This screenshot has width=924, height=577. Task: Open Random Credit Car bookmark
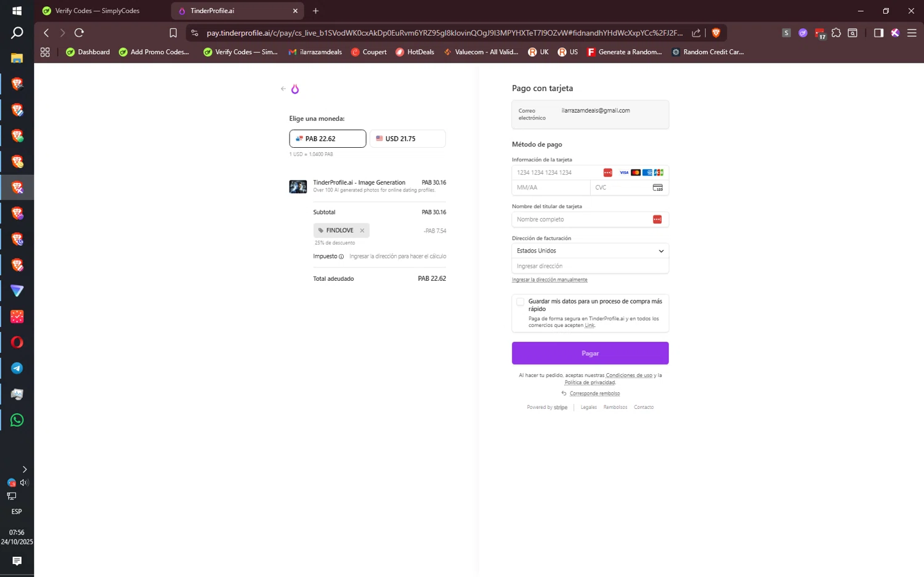[707, 52]
